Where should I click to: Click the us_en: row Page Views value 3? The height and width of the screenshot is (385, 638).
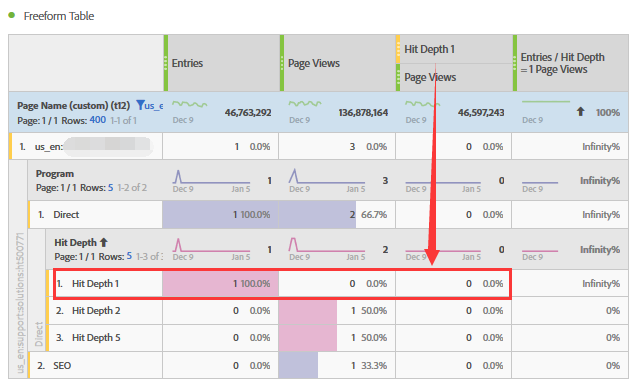pyautogui.click(x=352, y=147)
